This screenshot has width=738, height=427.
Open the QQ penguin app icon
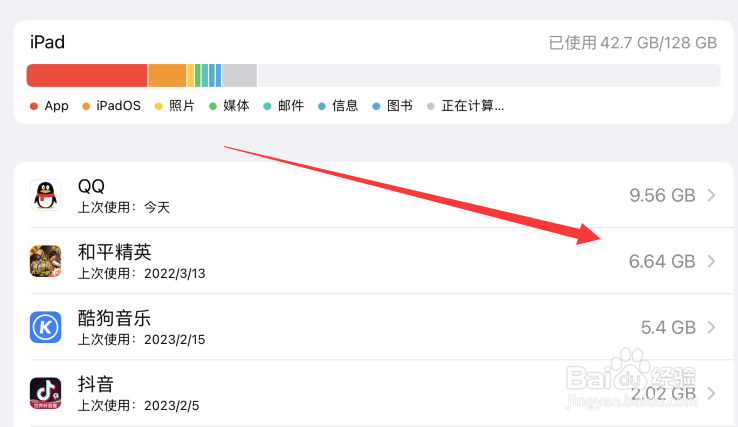coord(46,195)
